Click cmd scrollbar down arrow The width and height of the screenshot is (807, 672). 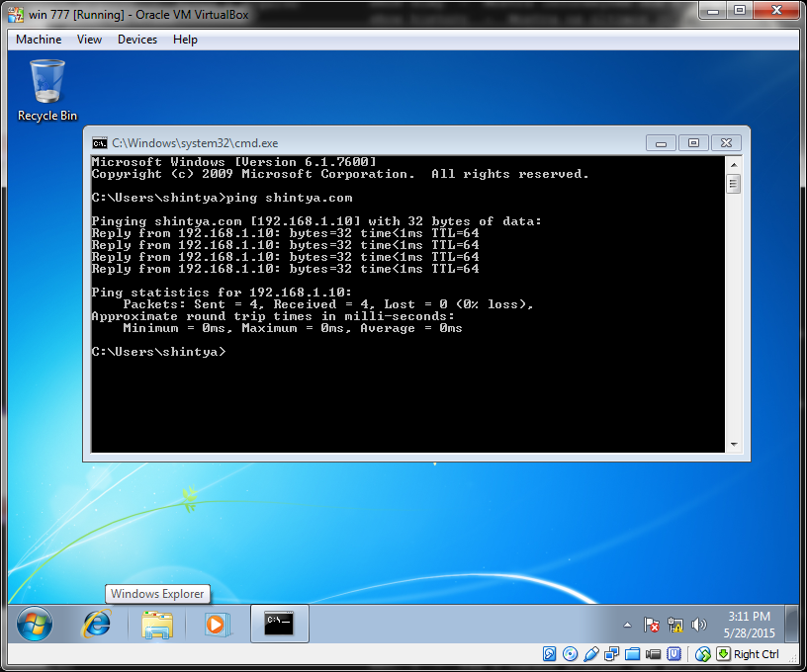[734, 445]
